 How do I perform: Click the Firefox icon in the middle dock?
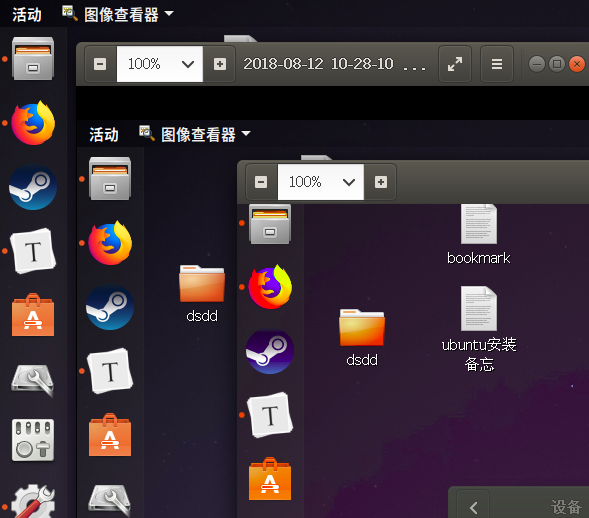coord(110,243)
